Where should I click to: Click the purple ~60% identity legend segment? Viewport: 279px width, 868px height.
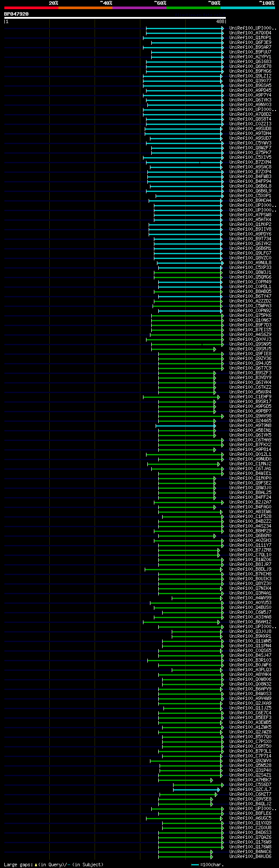[x=139, y=7]
